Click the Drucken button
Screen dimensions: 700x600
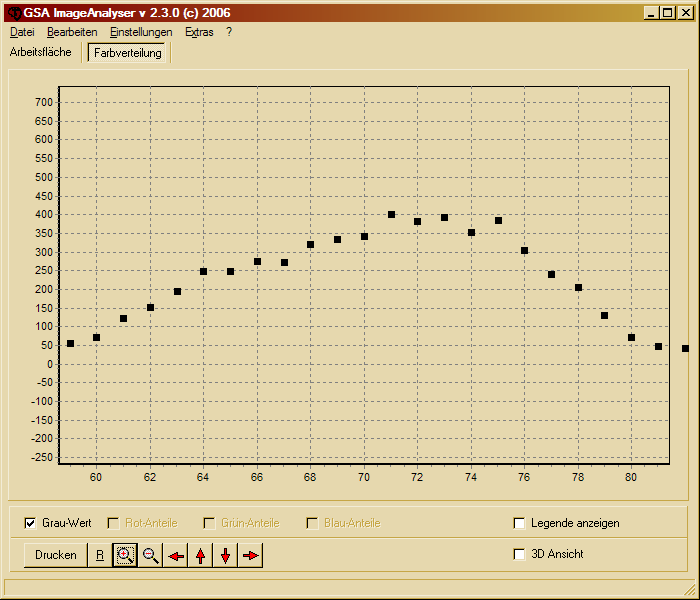pyautogui.click(x=56, y=555)
